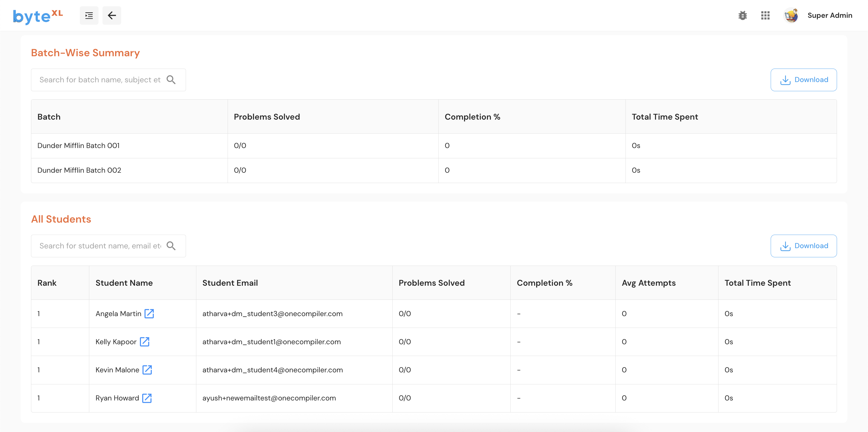This screenshot has height=432, width=868.
Task: Click the Rank column header
Action: click(47, 283)
